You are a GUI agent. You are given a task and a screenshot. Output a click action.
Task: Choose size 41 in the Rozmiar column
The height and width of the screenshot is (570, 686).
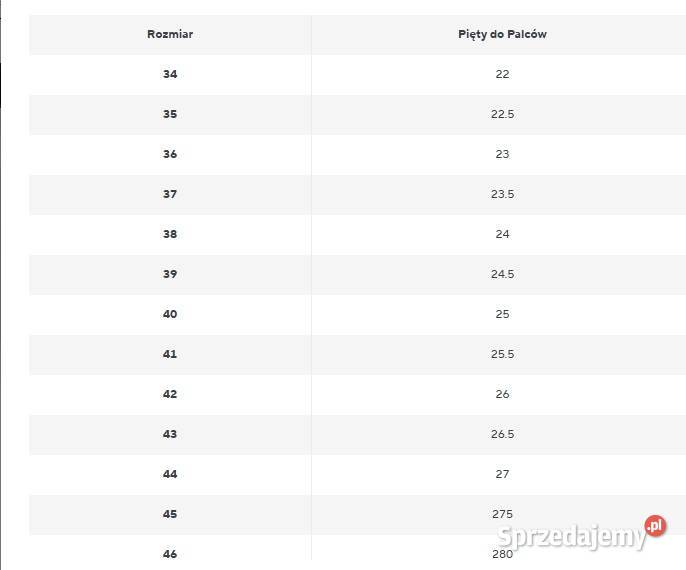pos(170,354)
